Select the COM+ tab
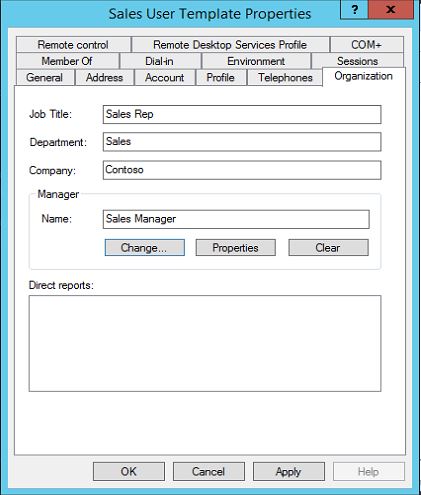The image size is (421, 495). click(x=366, y=45)
